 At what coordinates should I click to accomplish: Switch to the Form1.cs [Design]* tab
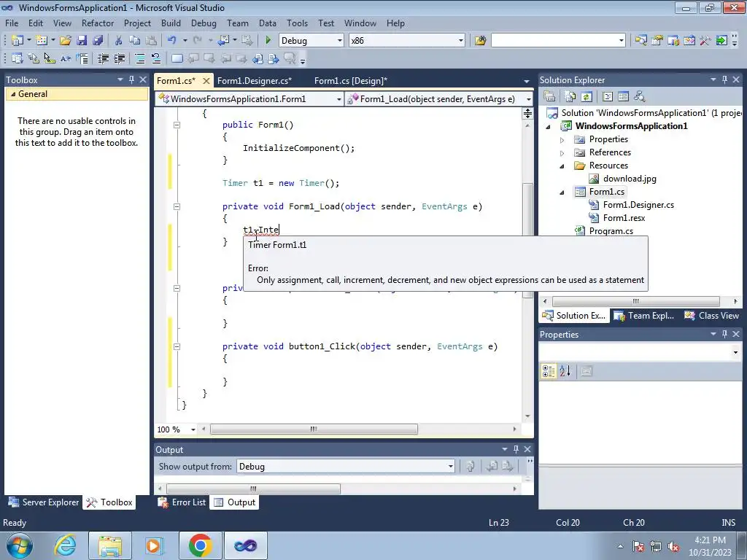pos(351,81)
